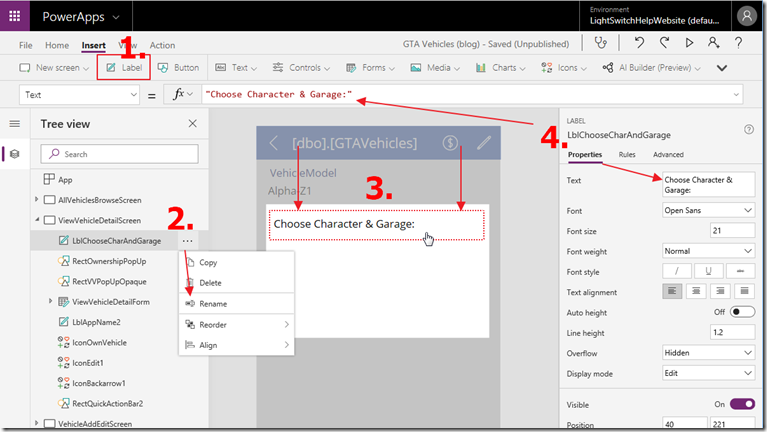
Task: Open the Font dropdown Open Sans
Action: tap(708, 210)
